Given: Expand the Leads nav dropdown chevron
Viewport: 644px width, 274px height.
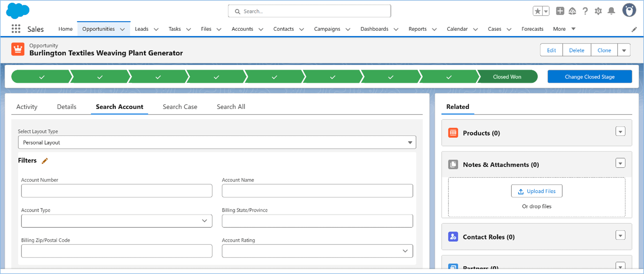Looking at the screenshot, I should (156, 29).
